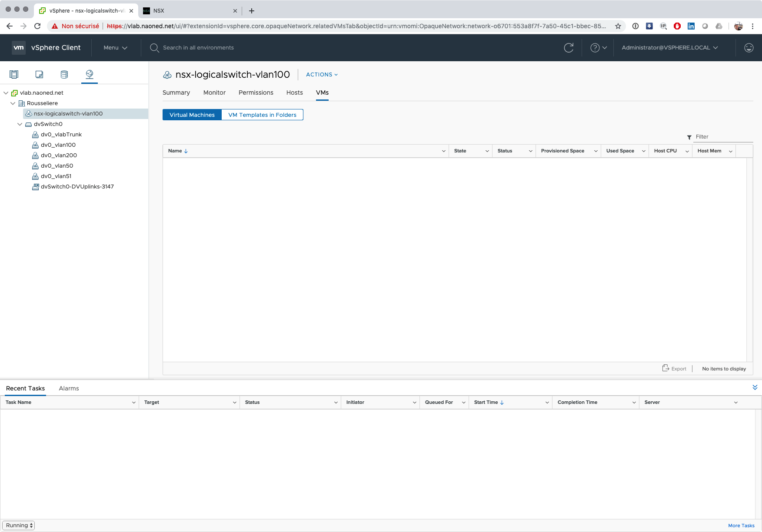The image size is (762, 532).
Task: Bookmark page with star icon
Action: click(618, 26)
